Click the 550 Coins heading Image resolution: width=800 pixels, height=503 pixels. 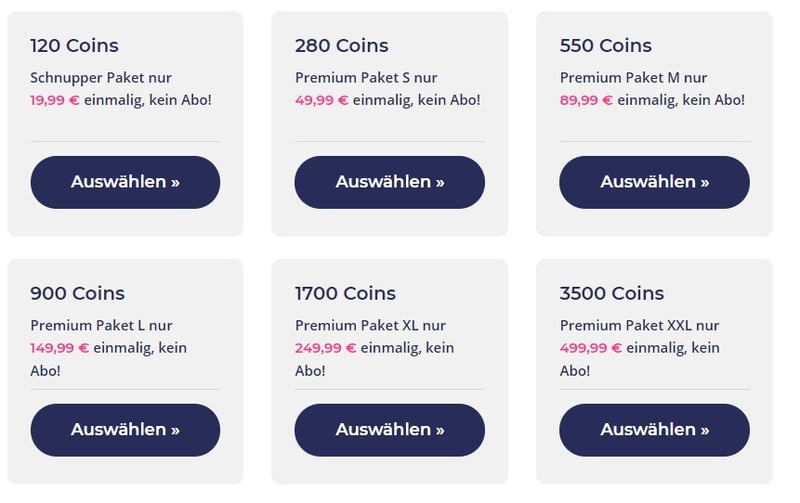coord(606,45)
